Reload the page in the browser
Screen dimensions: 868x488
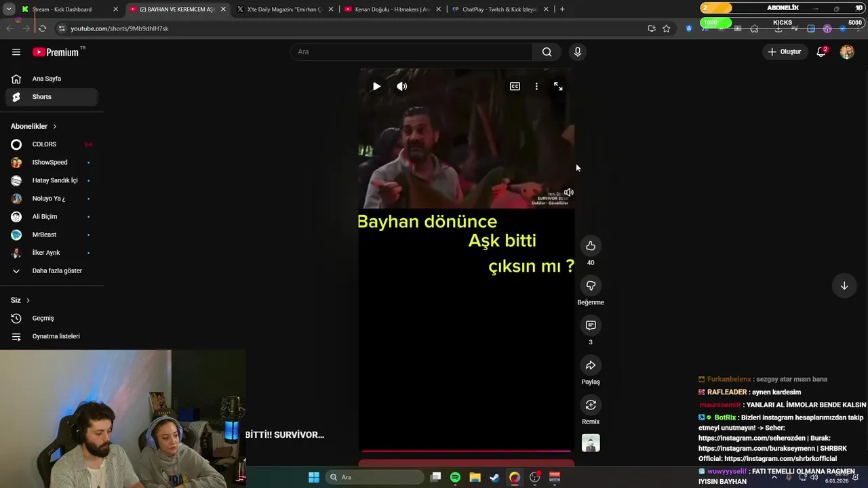[x=42, y=28]
